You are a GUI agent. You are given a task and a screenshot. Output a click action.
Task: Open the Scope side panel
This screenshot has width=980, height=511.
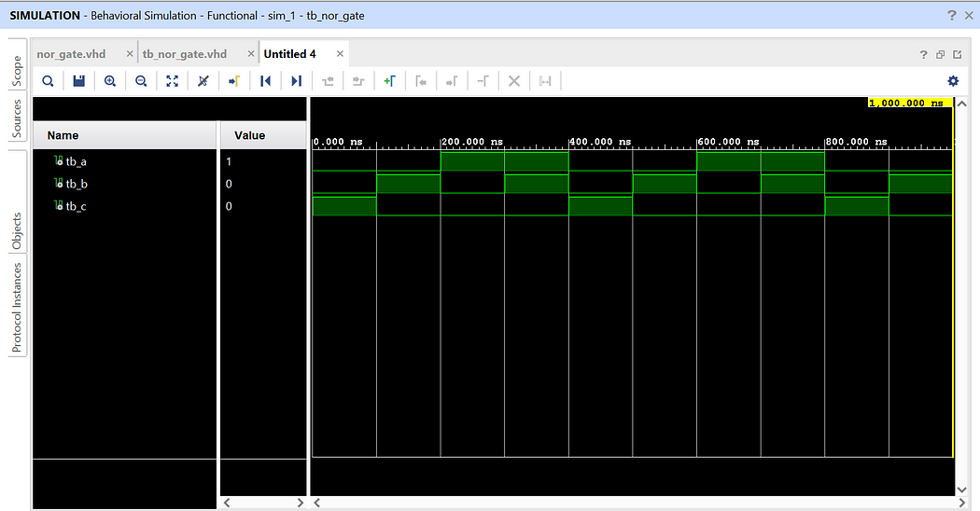(x=17, y=71)
